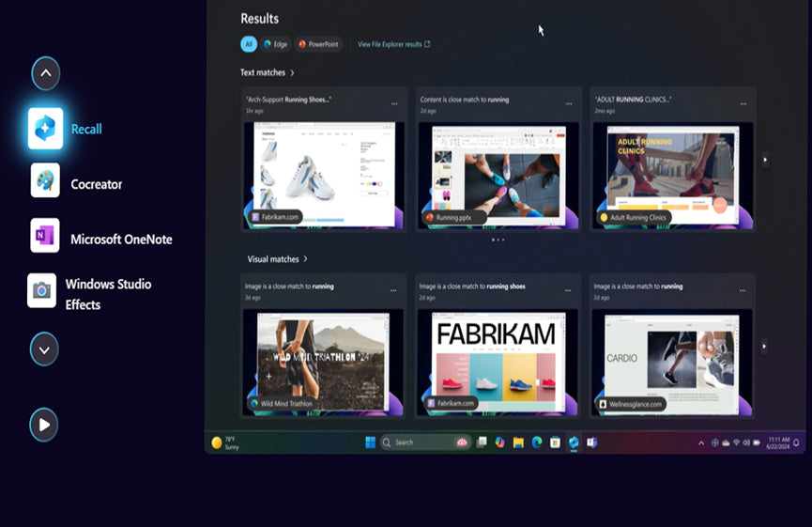Launch Windows Studio Effects camera icon
The image size is (812, 527).
(41, 291)
